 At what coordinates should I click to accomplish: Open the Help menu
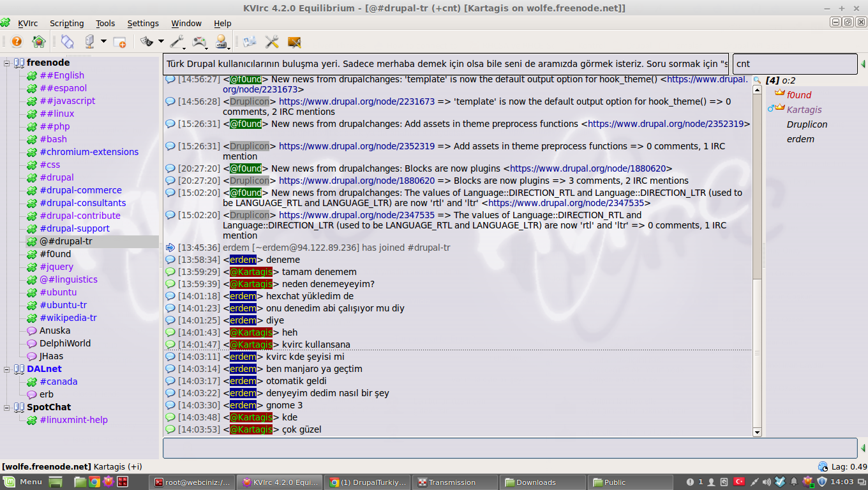click(223, 23)
